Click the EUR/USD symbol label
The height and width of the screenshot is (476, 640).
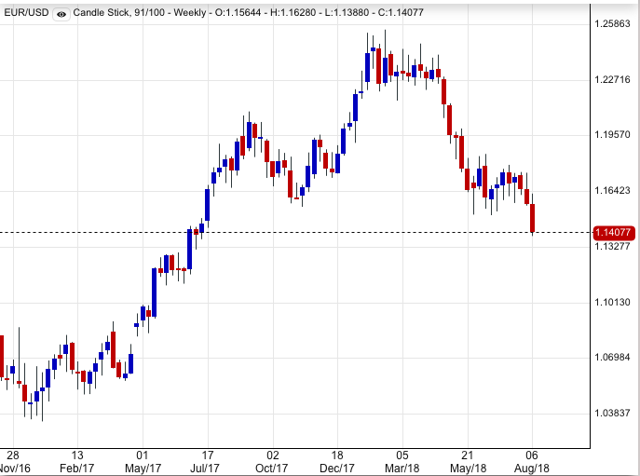tap(26, 13)
